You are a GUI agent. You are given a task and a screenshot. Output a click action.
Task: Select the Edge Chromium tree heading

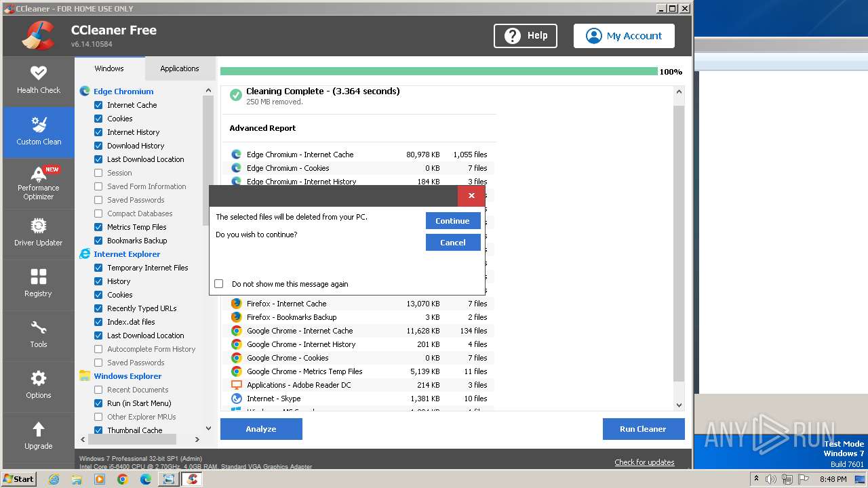click(x=123, y=91)
